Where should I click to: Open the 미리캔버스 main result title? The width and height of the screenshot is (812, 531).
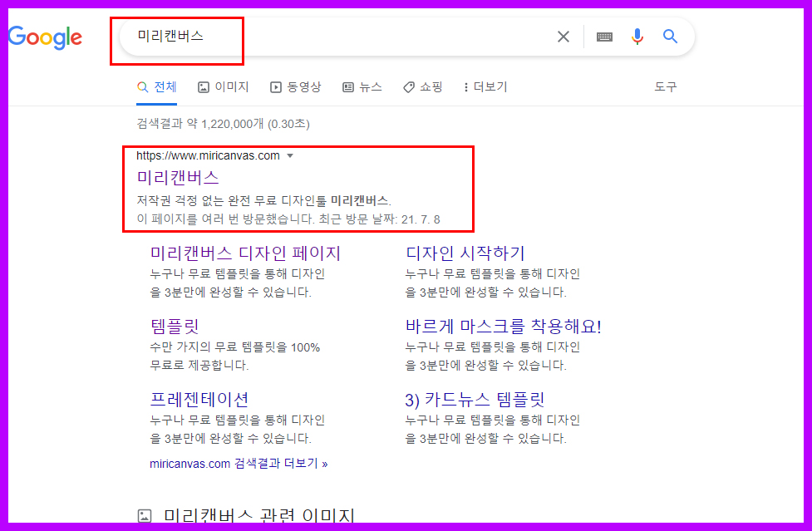click(178, 178)
